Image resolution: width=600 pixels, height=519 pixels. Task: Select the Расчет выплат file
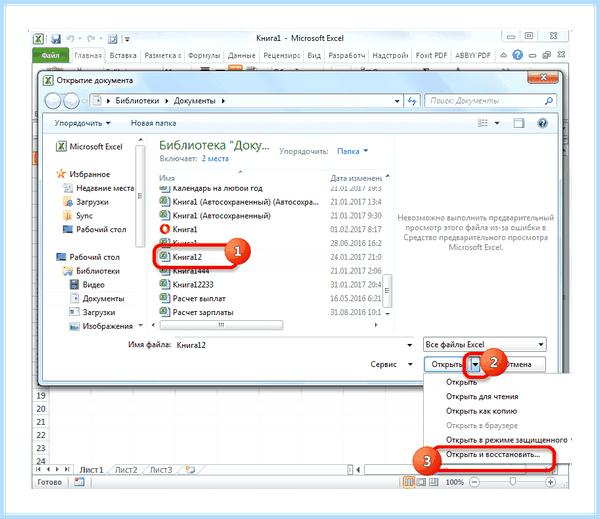tap(193, 298)
